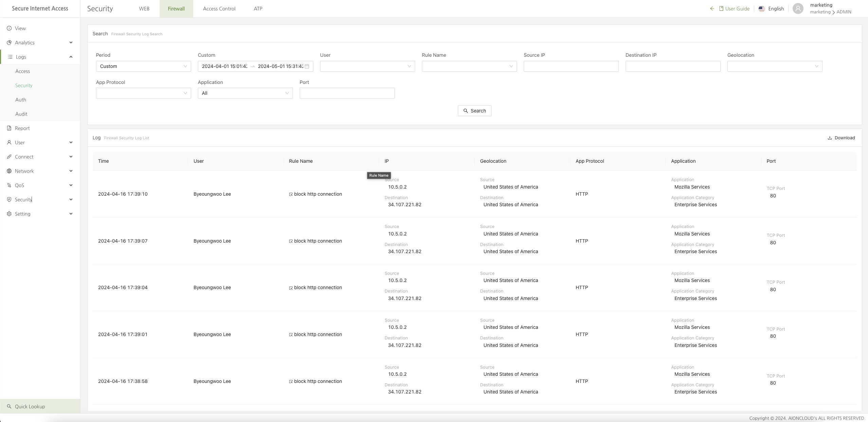
Task: Click the back arrow icon near User Guide
Action: click(712, 8)
